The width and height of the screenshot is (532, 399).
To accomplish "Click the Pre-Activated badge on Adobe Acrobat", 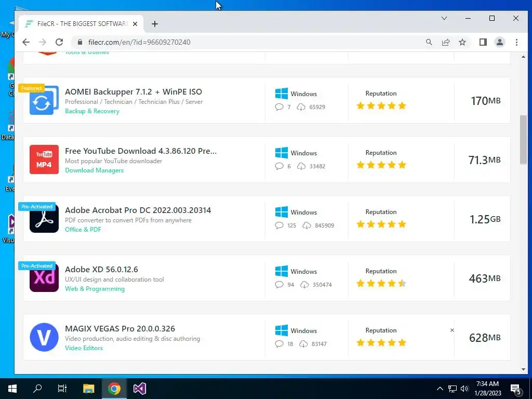I will (x=37, y=207).
